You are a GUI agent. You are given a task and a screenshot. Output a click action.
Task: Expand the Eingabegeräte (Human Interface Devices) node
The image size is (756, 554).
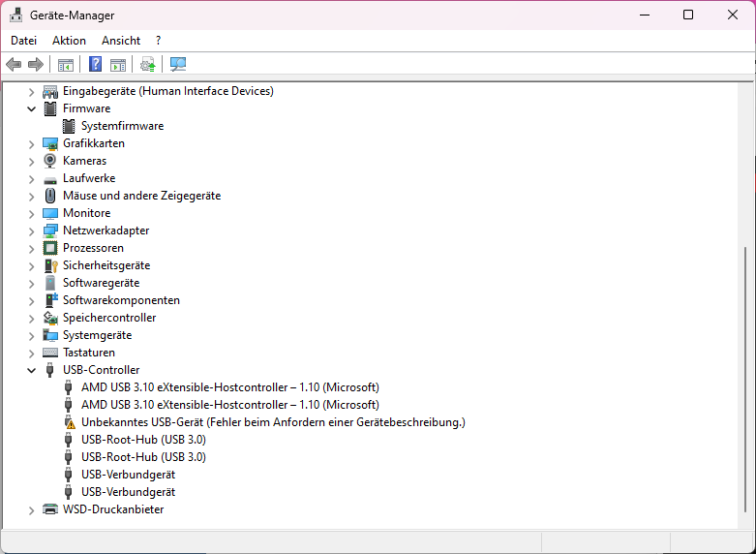(31, 92)
